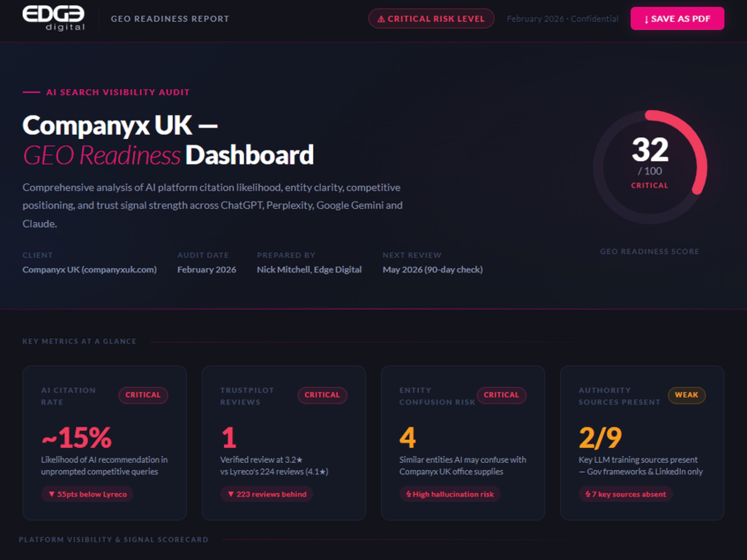This screenshot has width=747, height=560.
Task: Click the 223 reviews behind pill
Action: point(267,494)
